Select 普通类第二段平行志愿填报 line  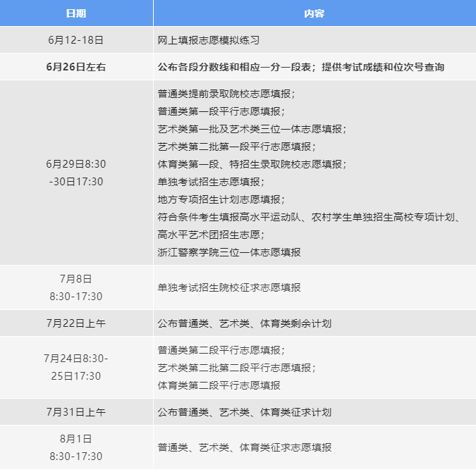point(221,350)
